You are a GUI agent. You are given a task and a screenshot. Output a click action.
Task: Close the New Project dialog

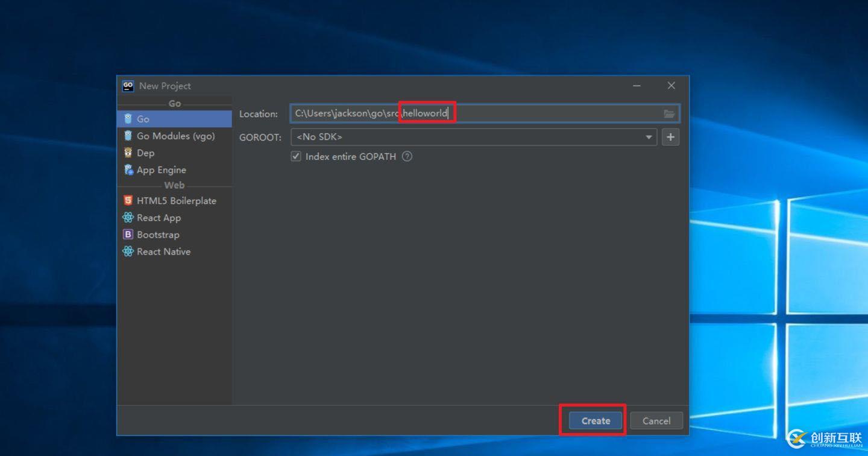point(671,86)
